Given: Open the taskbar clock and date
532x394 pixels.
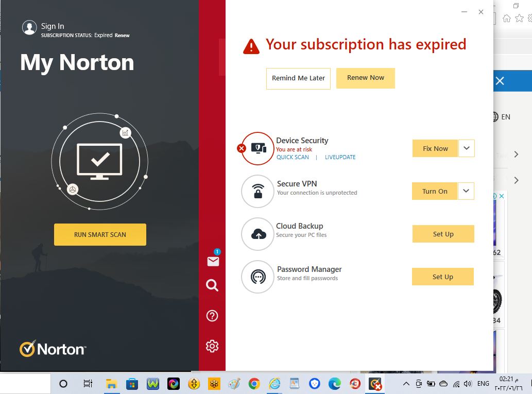Looking at the screenshot, I should click(509, 384).
